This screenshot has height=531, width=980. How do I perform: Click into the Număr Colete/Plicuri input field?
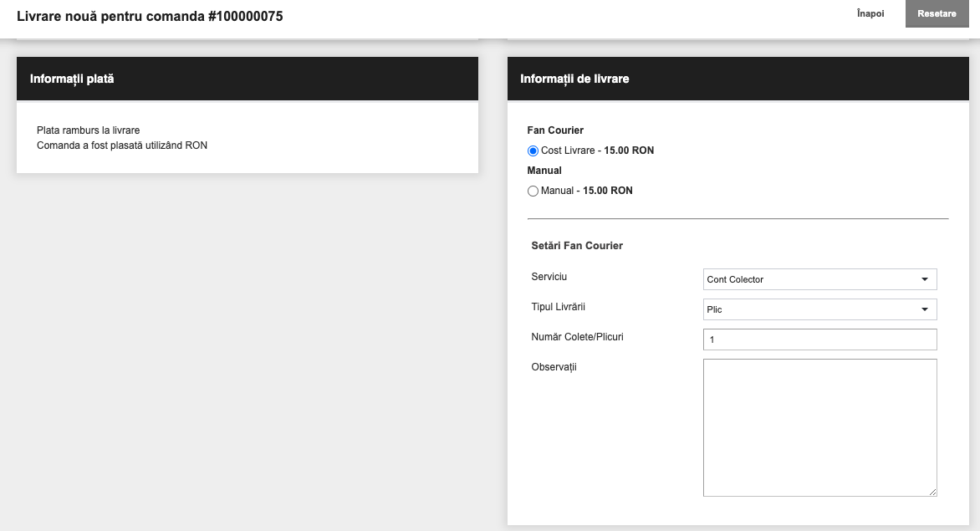tap(819, 340)
